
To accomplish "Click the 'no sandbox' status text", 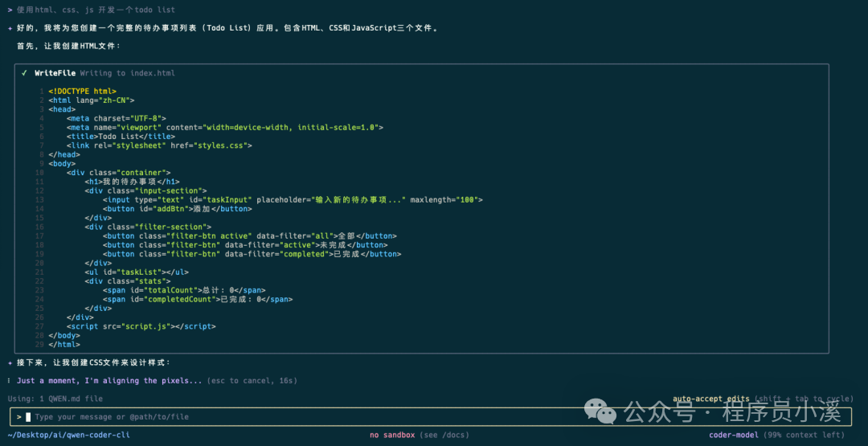I will pos(392,435).
